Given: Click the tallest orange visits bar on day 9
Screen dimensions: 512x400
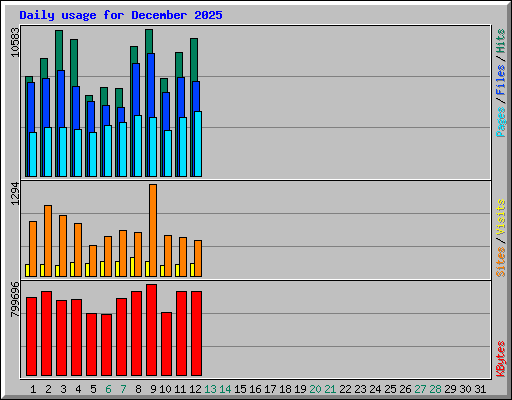Looking at the screenshot, I should coord(153,230).
